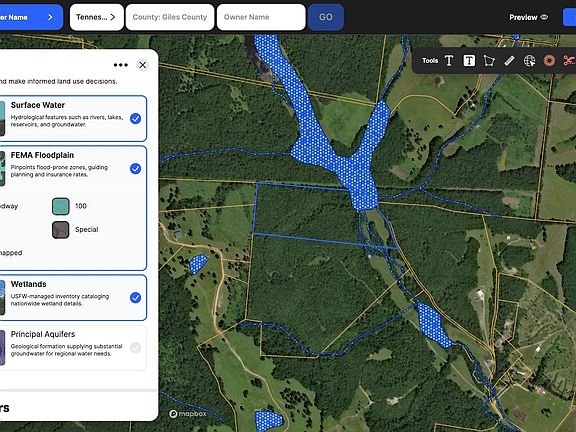Viewport: 576px width, 432px height.
Task: Uncheck the Surface Water layer
Action: point(136,119)
